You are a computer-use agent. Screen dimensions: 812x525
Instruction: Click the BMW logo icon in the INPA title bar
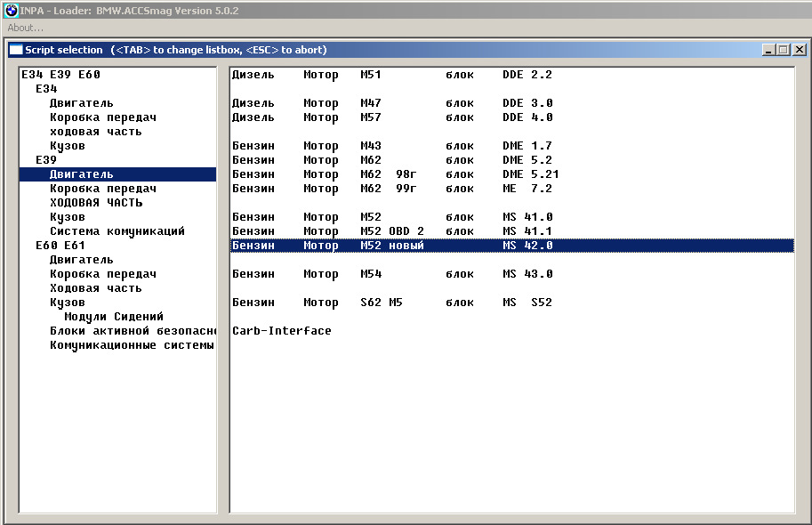click(12, 11)
